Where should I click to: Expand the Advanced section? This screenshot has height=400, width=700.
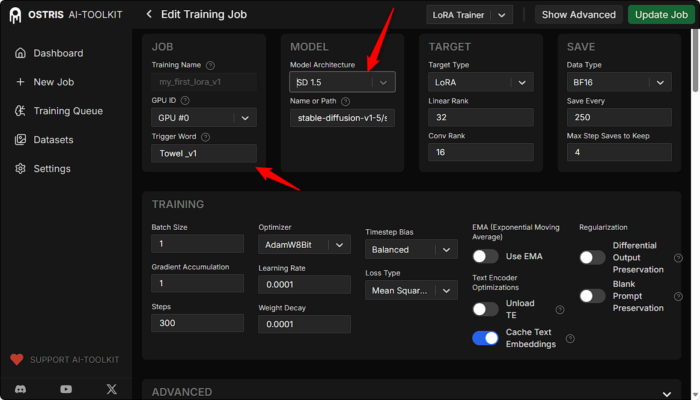tap(410, 392)
